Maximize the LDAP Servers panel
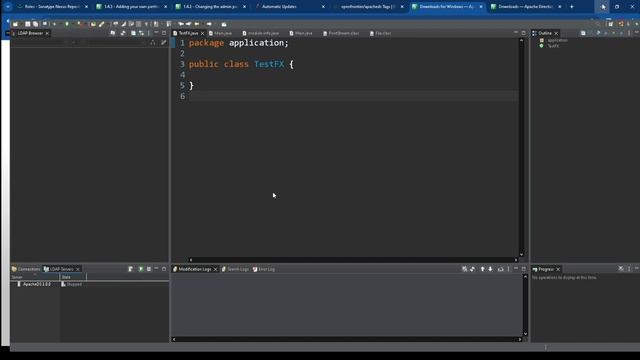 click(164, 269)
